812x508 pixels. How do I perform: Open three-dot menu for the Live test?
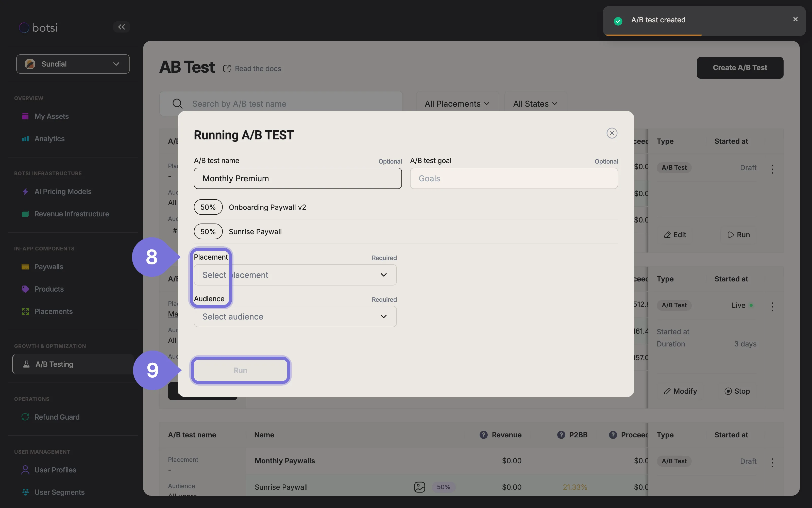(772, 306)
